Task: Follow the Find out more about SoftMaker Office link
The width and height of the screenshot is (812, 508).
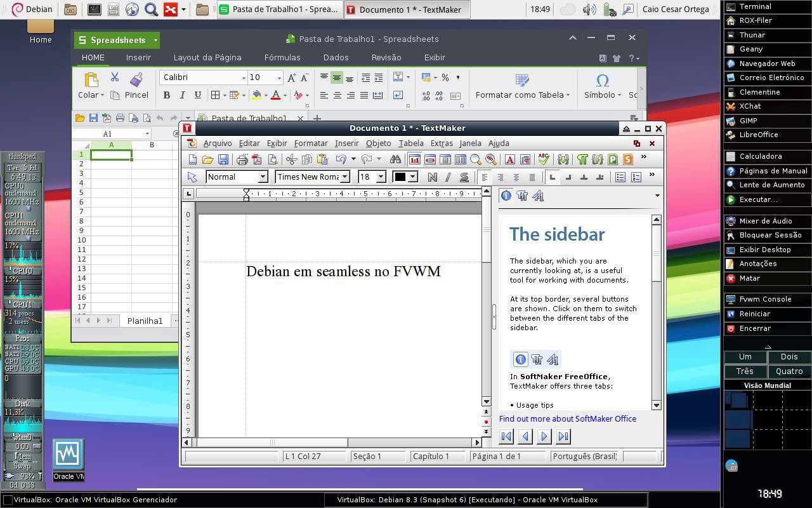Action: (x=567, y=418)
